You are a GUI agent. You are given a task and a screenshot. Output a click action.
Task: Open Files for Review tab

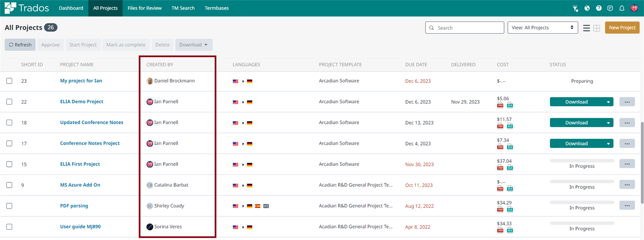(145, 8)
